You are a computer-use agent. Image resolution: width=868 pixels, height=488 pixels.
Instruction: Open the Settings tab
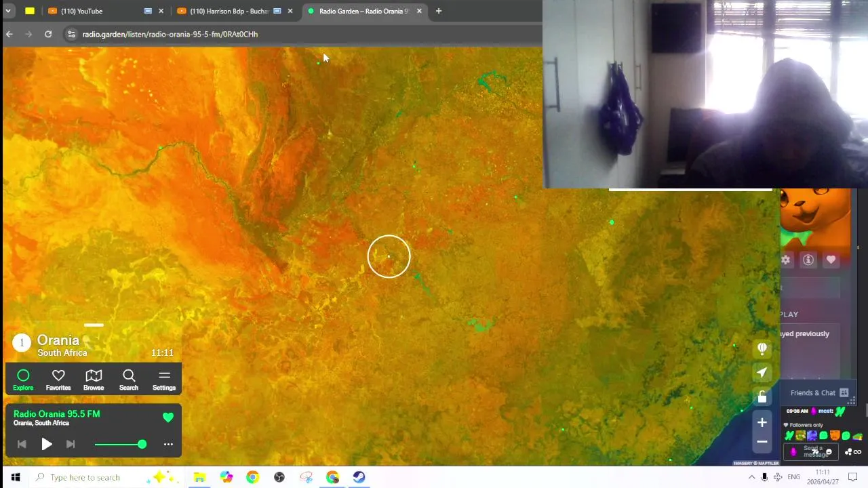[164, 380]
